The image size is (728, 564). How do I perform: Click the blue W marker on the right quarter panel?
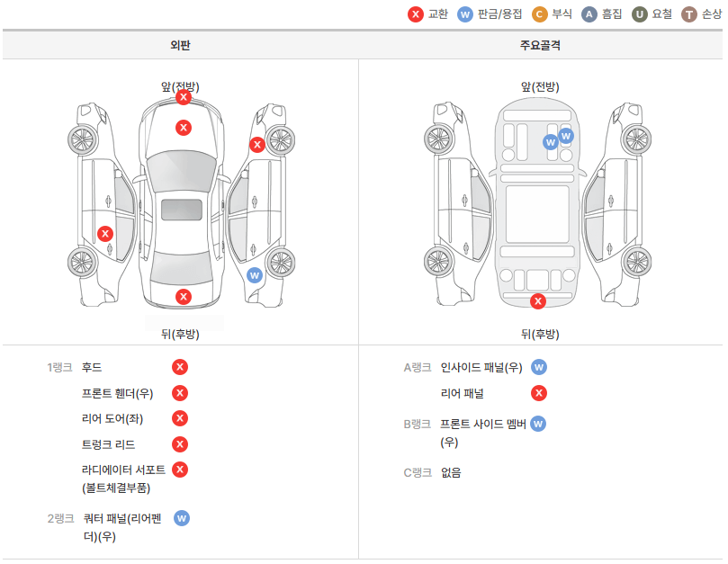click(254, 275)
